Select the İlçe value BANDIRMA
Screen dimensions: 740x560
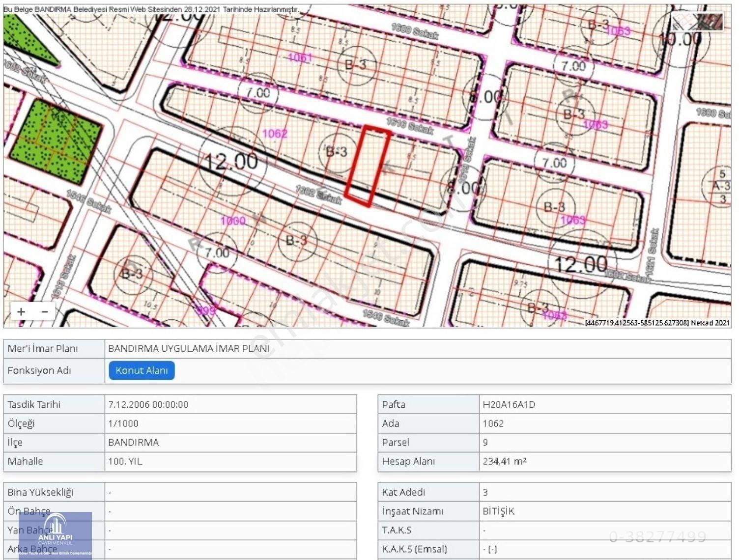click(134, 443)
